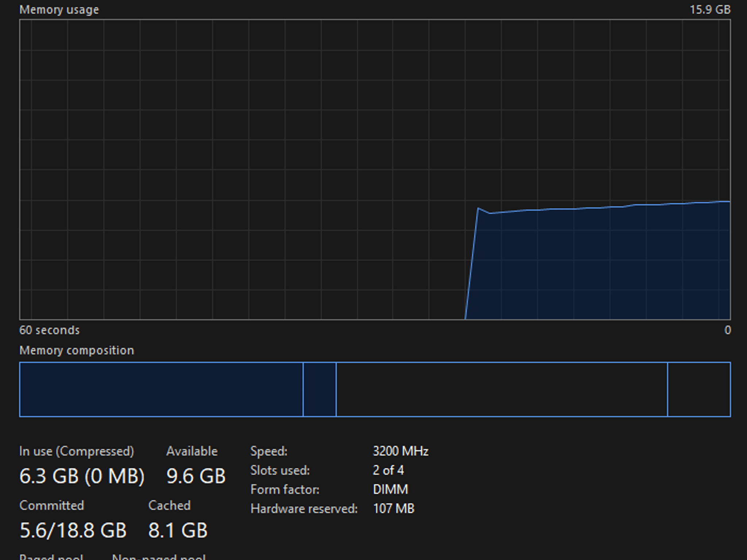Click the filled blue area of memory graph
The height and width of the screenshot is (560, 747).
click(x=602, y=266)
